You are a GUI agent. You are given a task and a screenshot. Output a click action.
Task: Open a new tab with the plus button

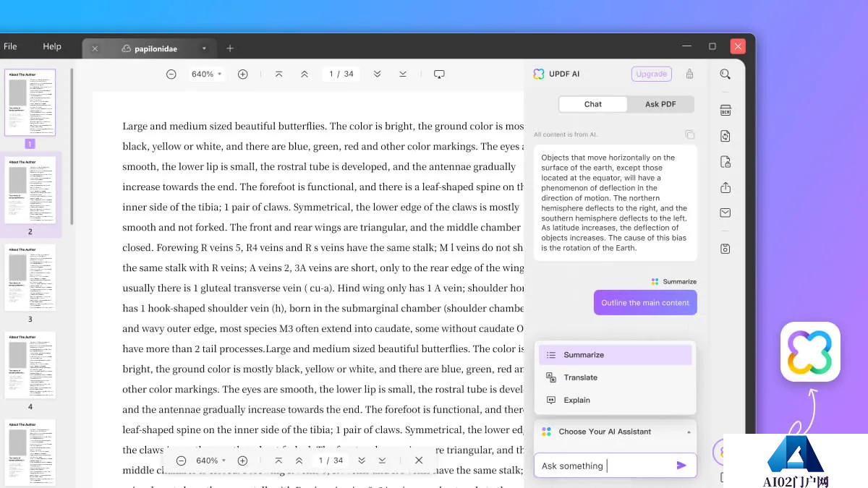(x=230, y=48)
